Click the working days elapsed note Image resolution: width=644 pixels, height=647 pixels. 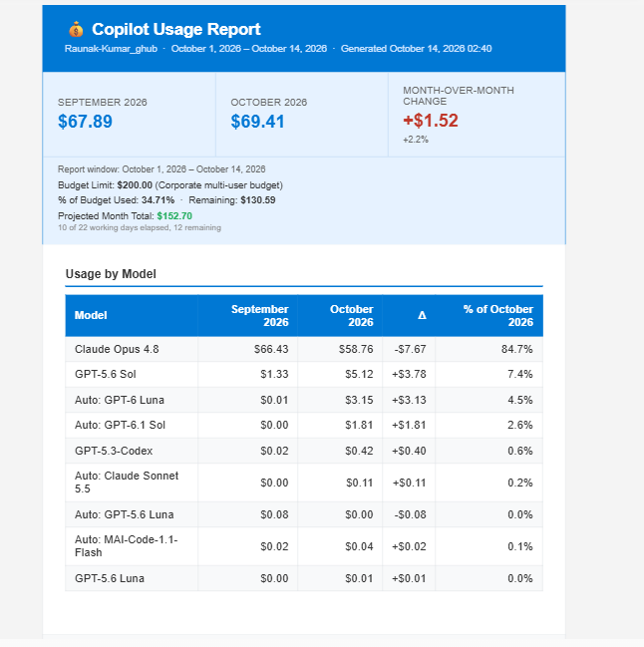point(140,227)
